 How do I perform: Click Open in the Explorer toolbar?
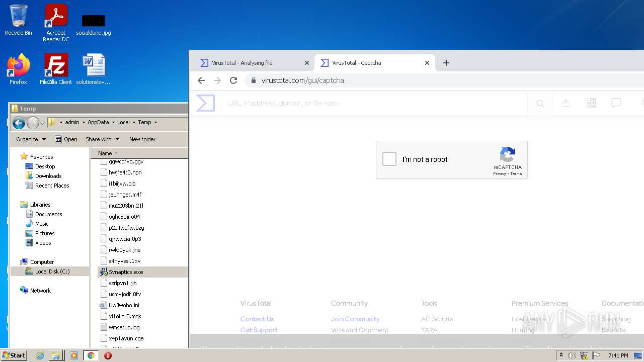pos(66,139)
